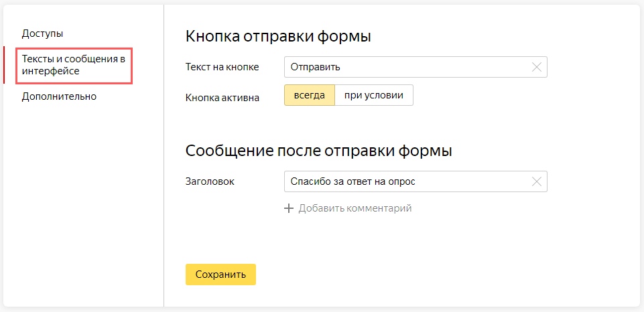Click the 'Кнопка отправки формы' heading
Image resolution: width=644 pixels, height=312 pixels.
click(278, 36)
